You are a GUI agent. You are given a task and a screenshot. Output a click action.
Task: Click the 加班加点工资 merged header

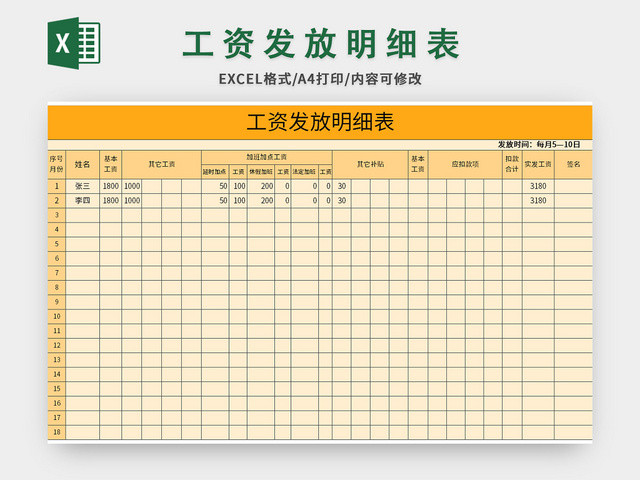click(267, 157)
